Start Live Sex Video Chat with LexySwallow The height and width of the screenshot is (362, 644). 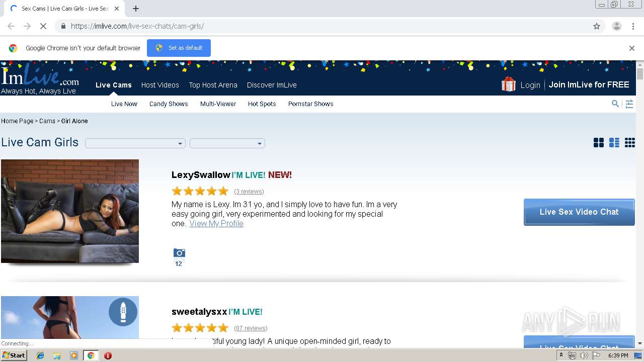(579, 212)
